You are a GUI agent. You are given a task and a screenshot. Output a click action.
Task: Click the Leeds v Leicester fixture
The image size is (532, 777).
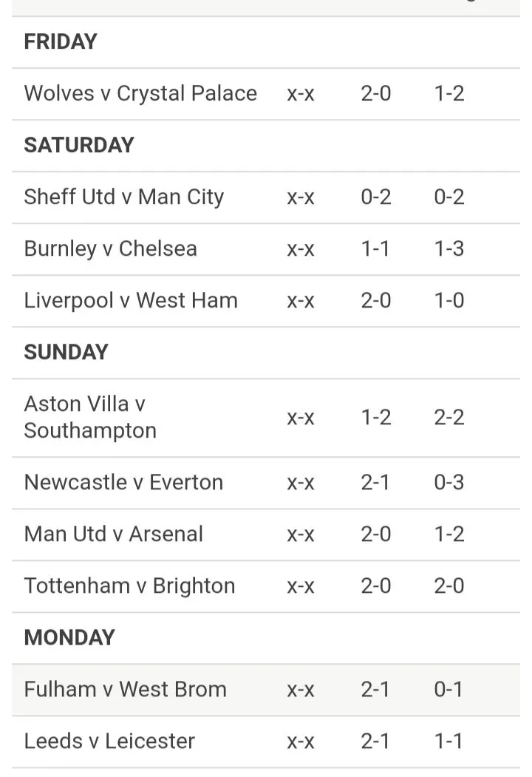[x=109, y=742]
